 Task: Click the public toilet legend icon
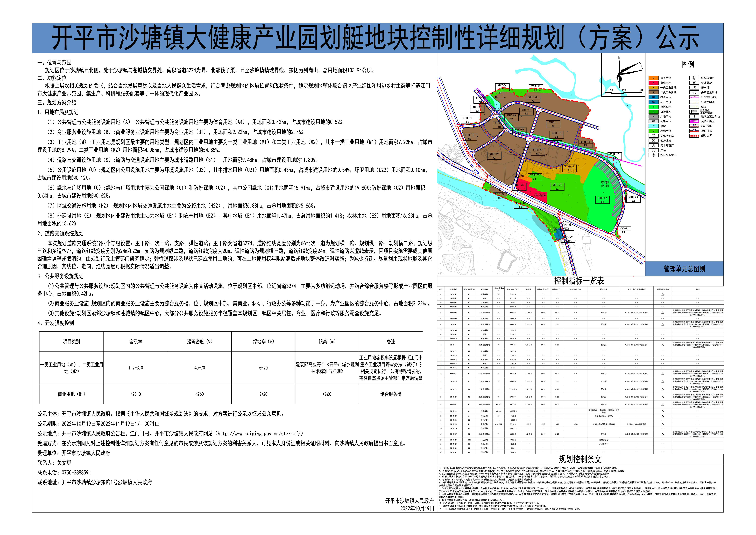pyautogui.click(x=694, y=83)
